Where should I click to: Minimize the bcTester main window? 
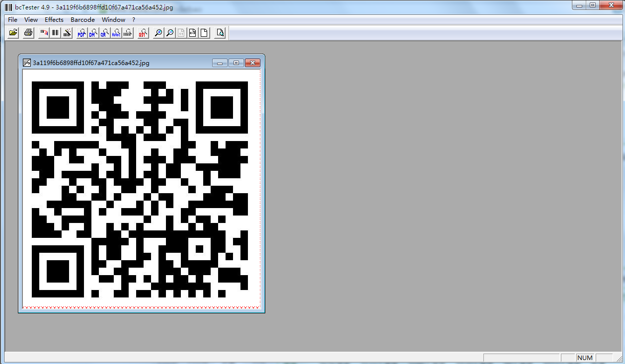pyautogui.click(x=579, y=5)
